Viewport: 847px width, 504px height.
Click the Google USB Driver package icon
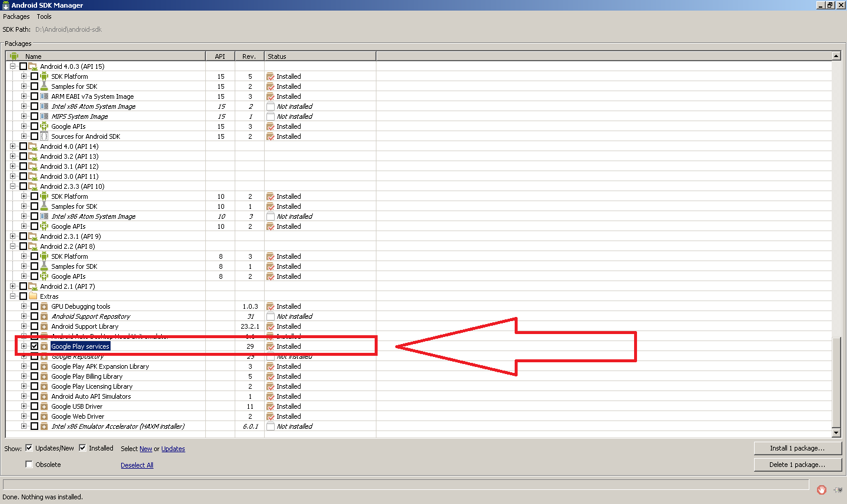click(44, 406)
